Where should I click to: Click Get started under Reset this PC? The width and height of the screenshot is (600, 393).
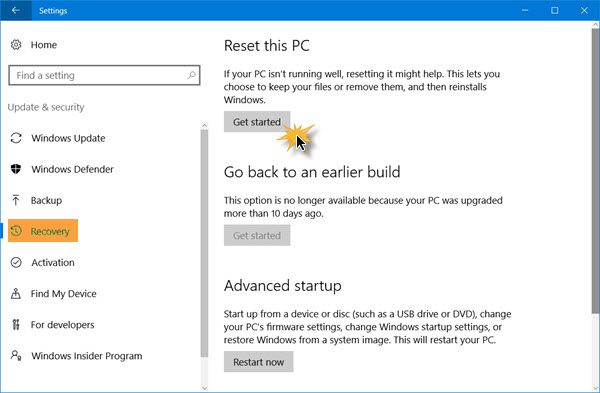257,122
